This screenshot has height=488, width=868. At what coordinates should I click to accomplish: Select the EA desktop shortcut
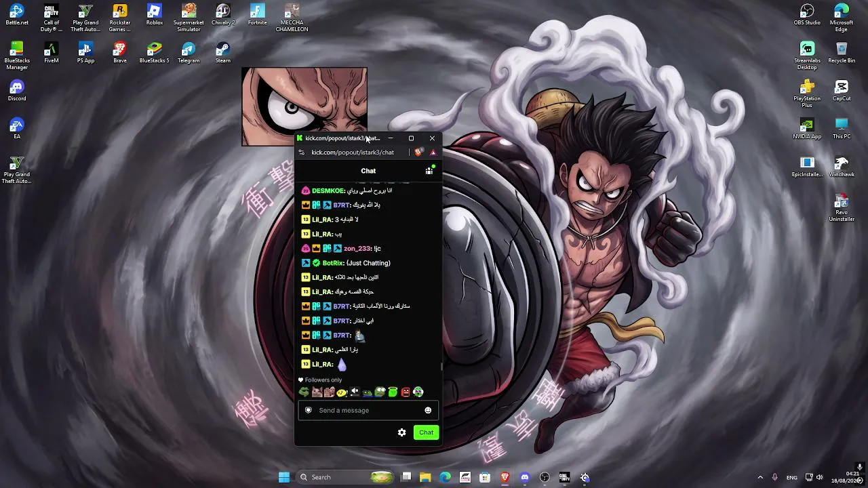[17, 129]
